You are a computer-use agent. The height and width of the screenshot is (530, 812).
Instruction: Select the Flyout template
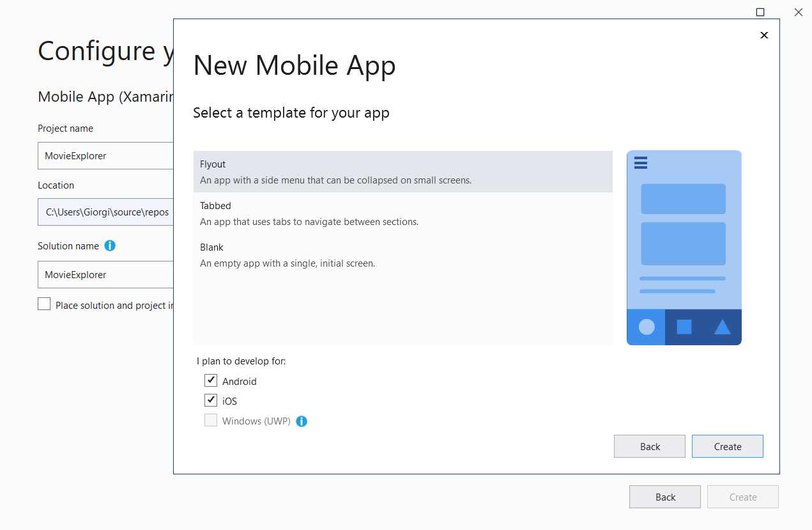[x=402, y=172]
